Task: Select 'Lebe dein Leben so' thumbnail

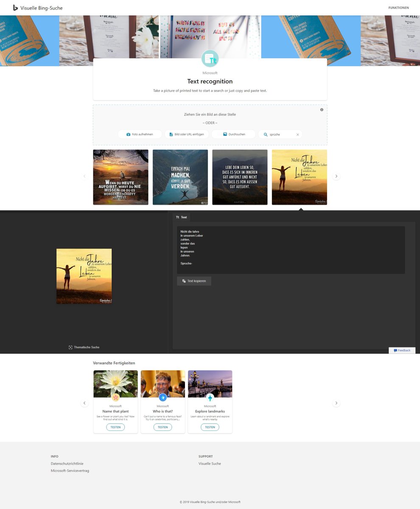Action: (x=240, y=177)
